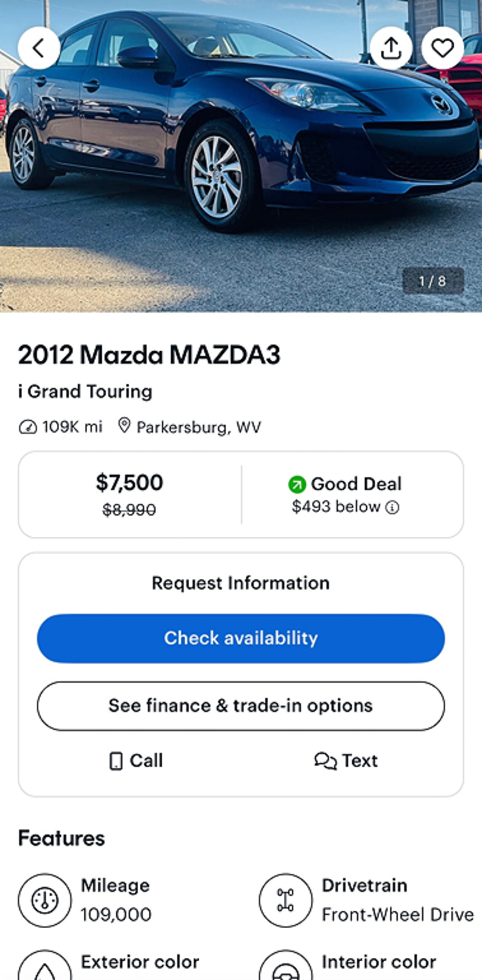
Task: Open the Good Deal info icon
Action: (x=392, y=507)
